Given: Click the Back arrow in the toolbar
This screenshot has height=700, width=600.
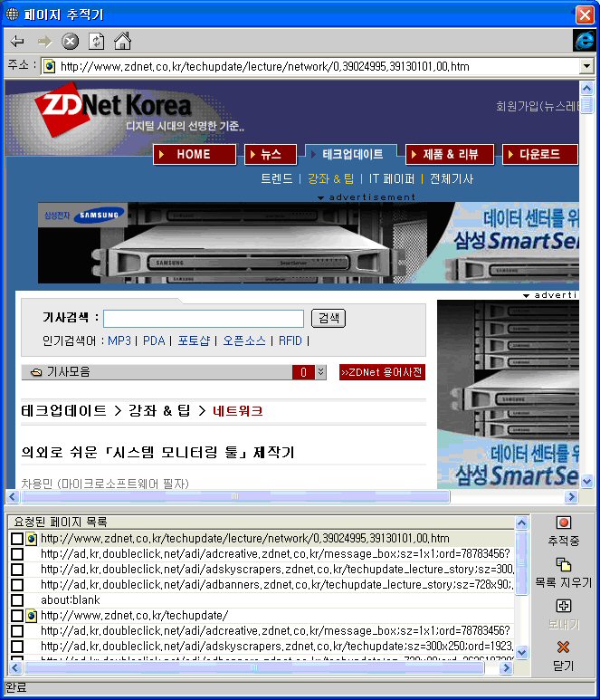Looking at the screenshot, I should coord(18,42).
